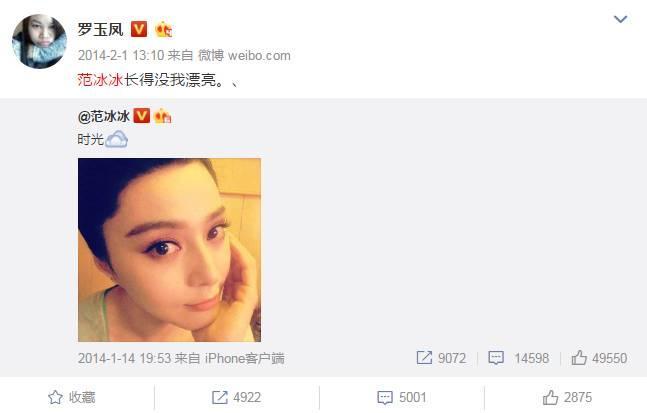Click the original post's repost icon showing 9072
The height and width of the screenshot is (413, 647).
[x=441, y=358]
